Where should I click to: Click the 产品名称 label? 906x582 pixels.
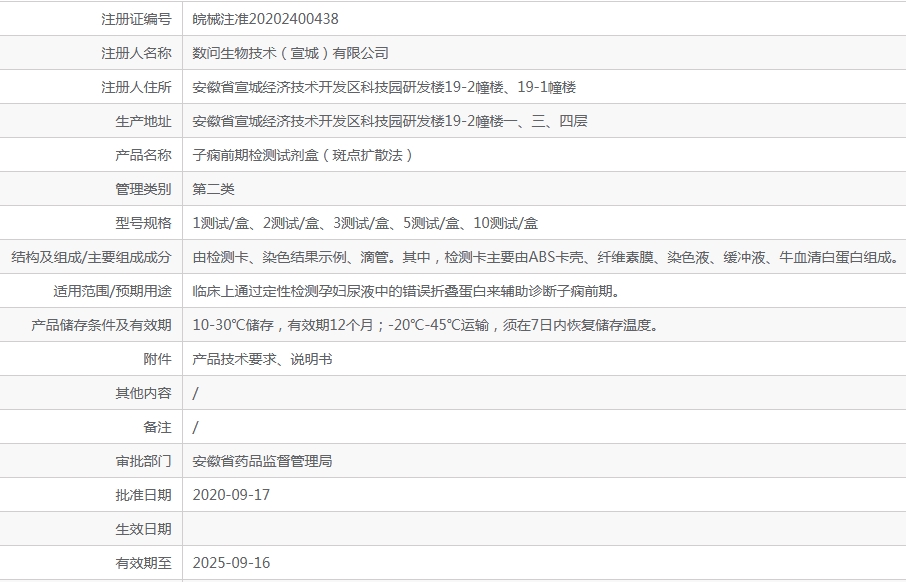(x=143, y=155)
